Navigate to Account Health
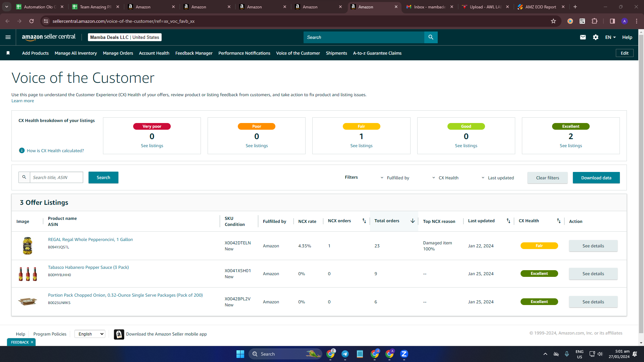Screen dimensions: 644x362 click(x=154, y=53)
